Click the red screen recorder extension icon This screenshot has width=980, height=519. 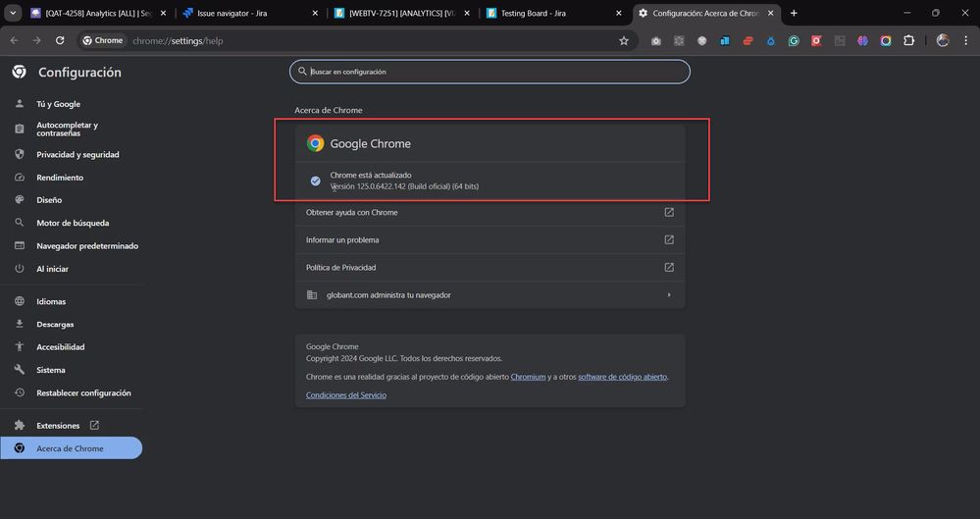click(816, 40)
